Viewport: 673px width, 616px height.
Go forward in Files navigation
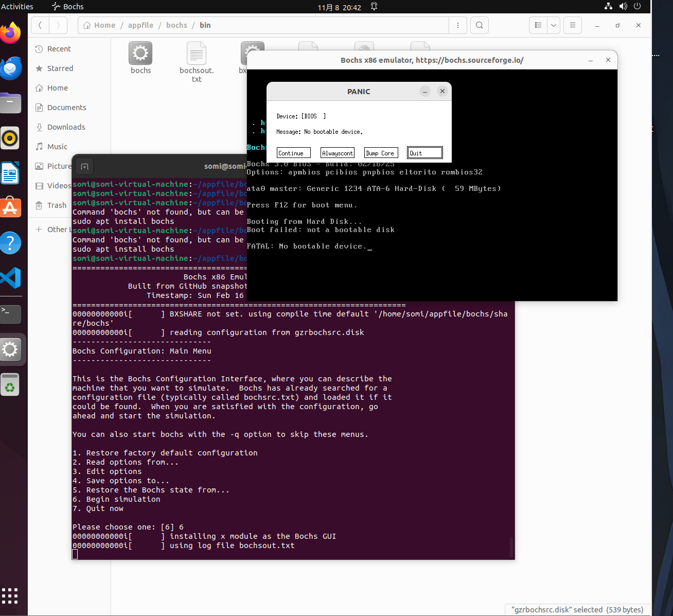point(58,25)
